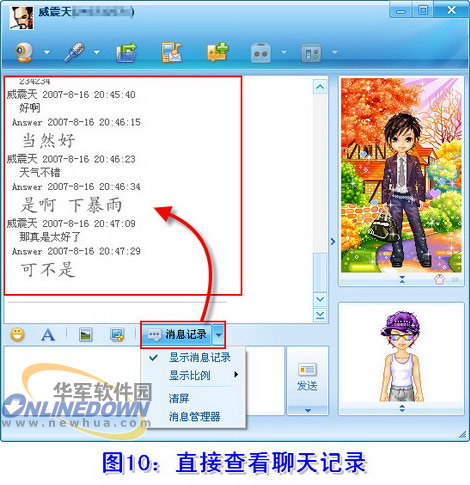
Task: Open the dropdown arrow beside 消息记录
Action: [x=218, y=334]
